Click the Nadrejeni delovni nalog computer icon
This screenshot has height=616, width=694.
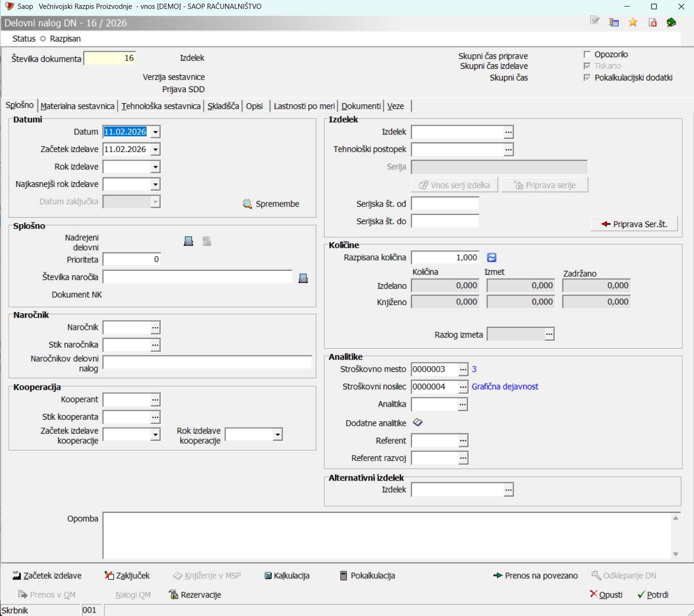click(x=189, y=241)
